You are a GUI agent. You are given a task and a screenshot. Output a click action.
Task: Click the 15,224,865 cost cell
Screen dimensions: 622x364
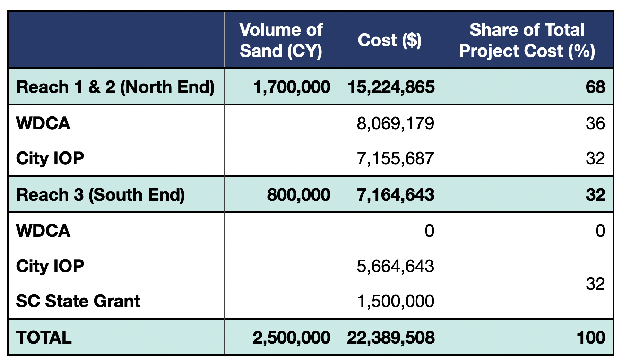tap(390, 87)
